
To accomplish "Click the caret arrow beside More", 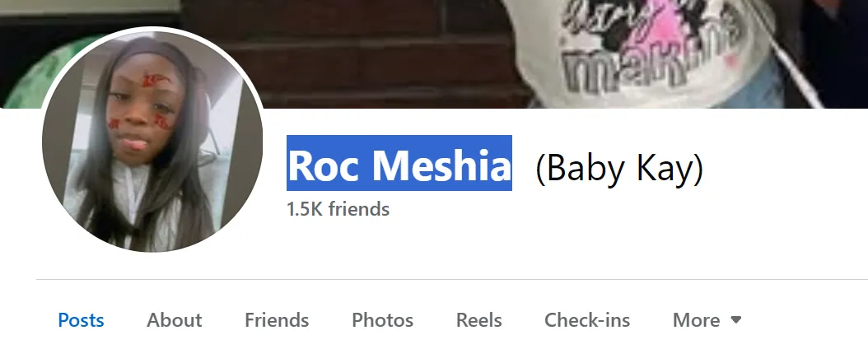I will pyautogui.click(x=735, y=319).
